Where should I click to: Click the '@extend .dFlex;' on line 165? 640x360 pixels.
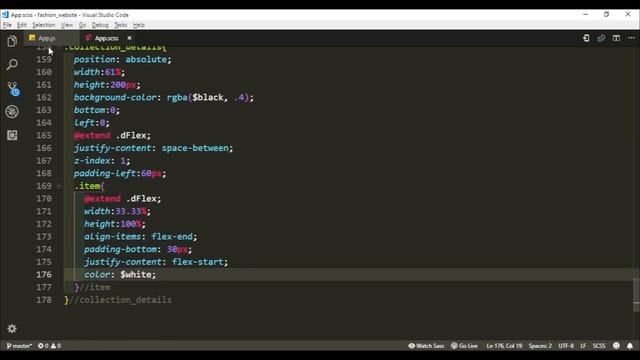[112, 135]
